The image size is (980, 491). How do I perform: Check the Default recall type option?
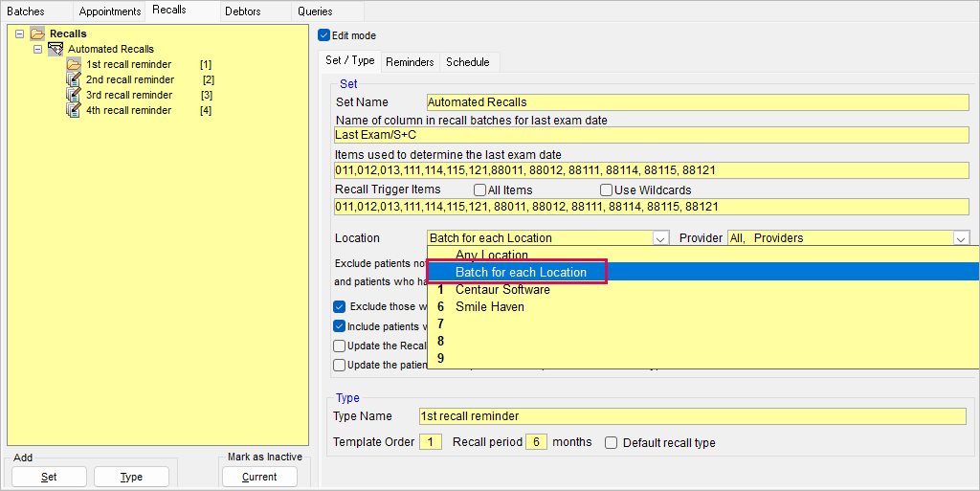coord(611,443)
